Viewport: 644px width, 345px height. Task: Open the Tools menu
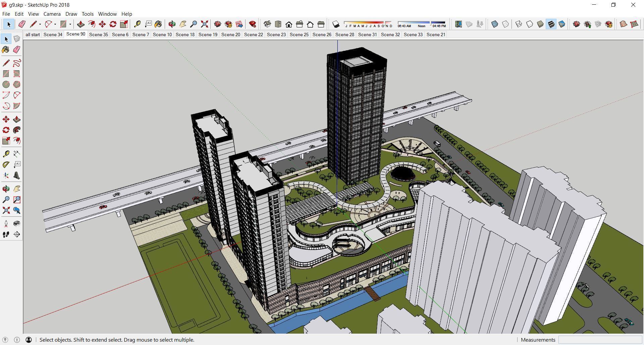(88, 14)
